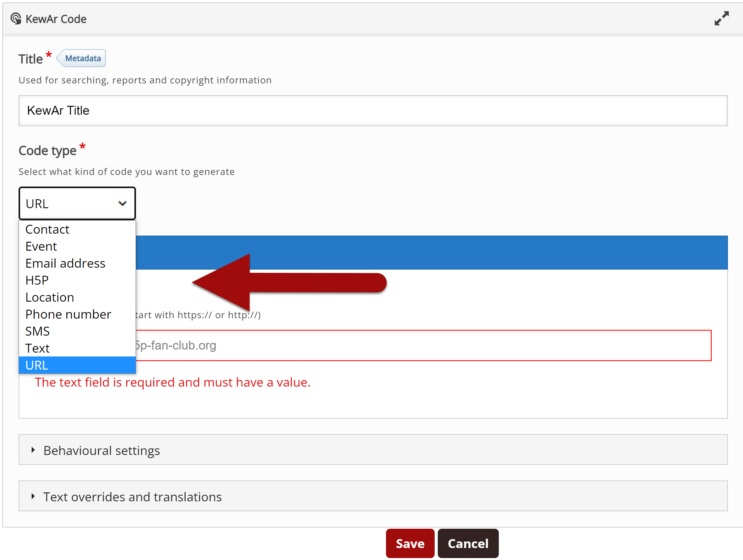Toggle fullscreen with the expand arrows icon

click(721, 19)
